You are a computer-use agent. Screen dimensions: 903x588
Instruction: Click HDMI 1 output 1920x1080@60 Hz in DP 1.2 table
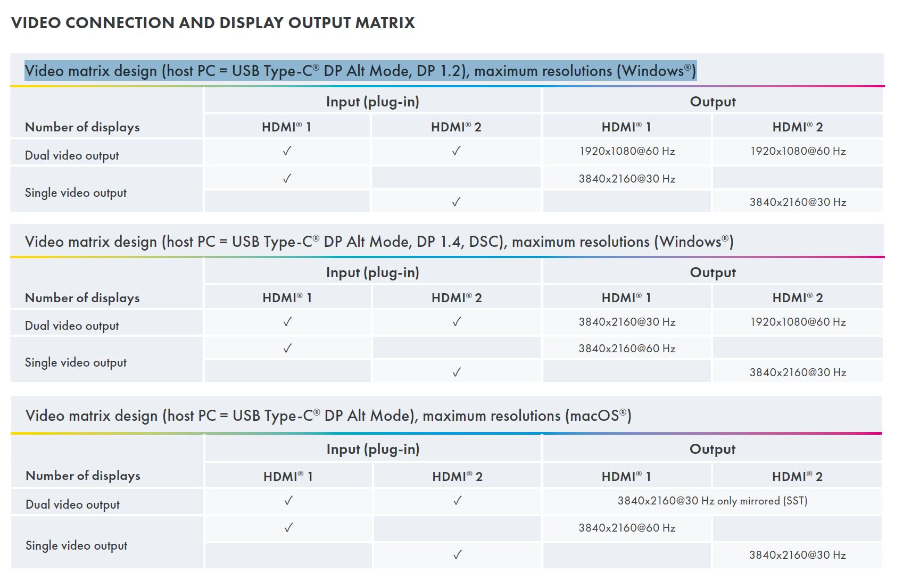click(627, 151)
